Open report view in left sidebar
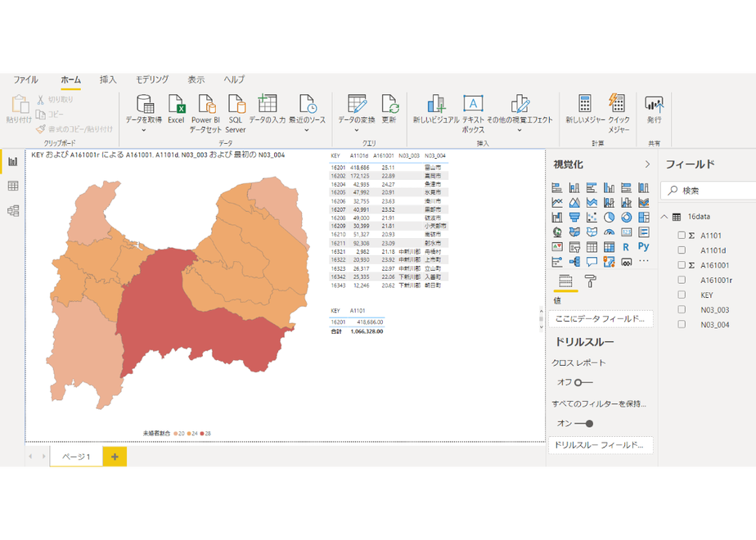The image size is (756, 540). click(x=13, y=161)
